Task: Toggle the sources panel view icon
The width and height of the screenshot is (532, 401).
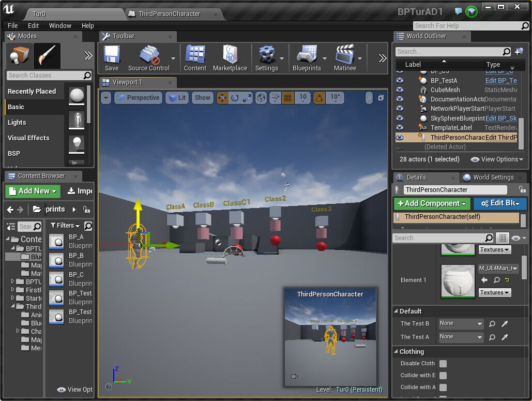Action: 11,226
